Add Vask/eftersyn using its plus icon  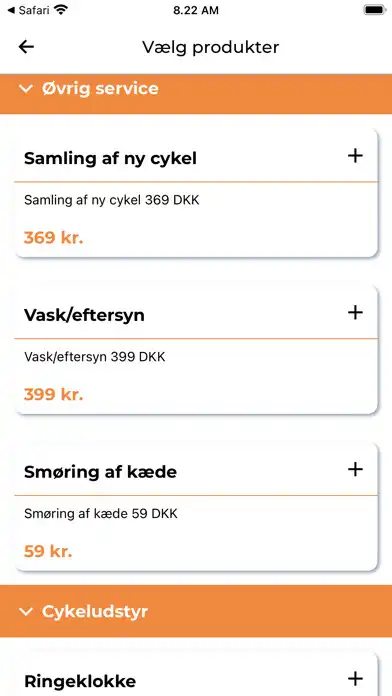pos(355,312)
